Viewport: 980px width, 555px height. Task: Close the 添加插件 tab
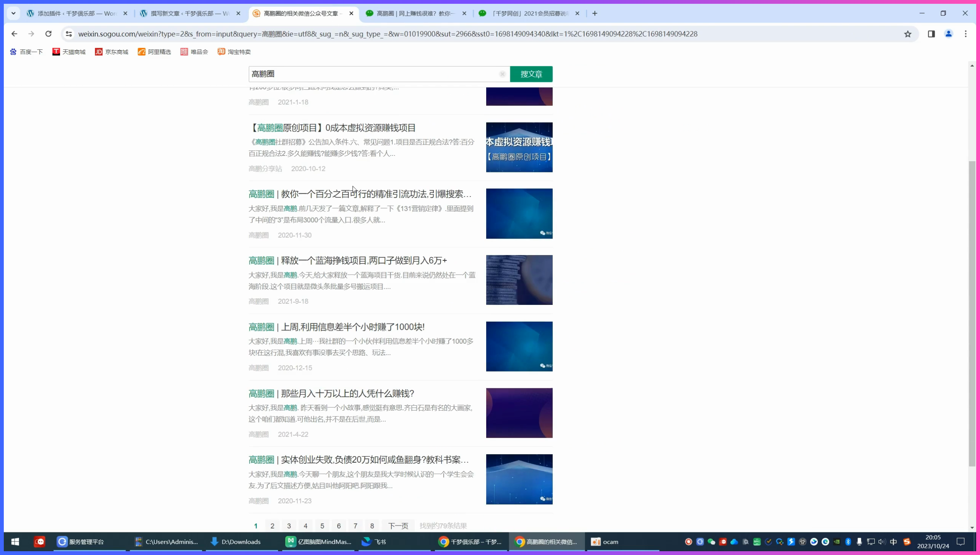coord(125,13)
